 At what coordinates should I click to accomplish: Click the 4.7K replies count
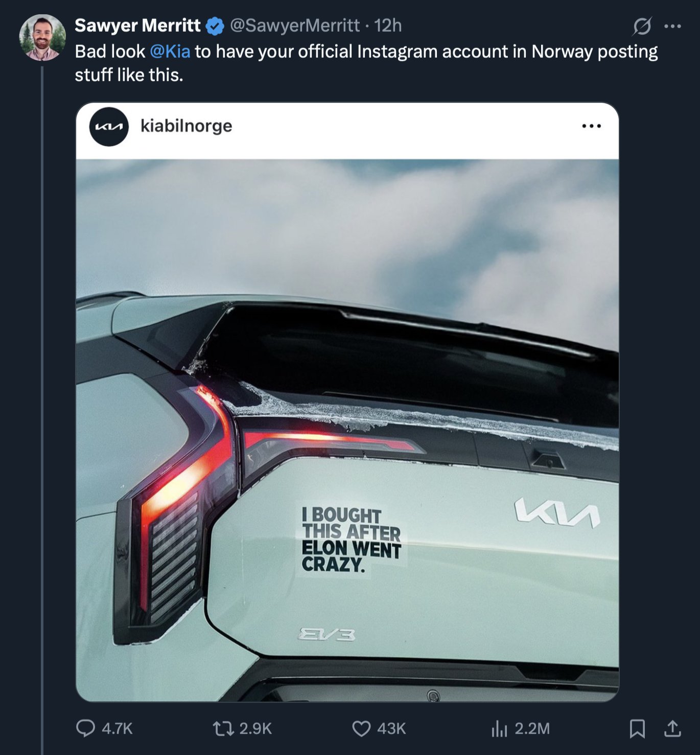tap(117, 728)
